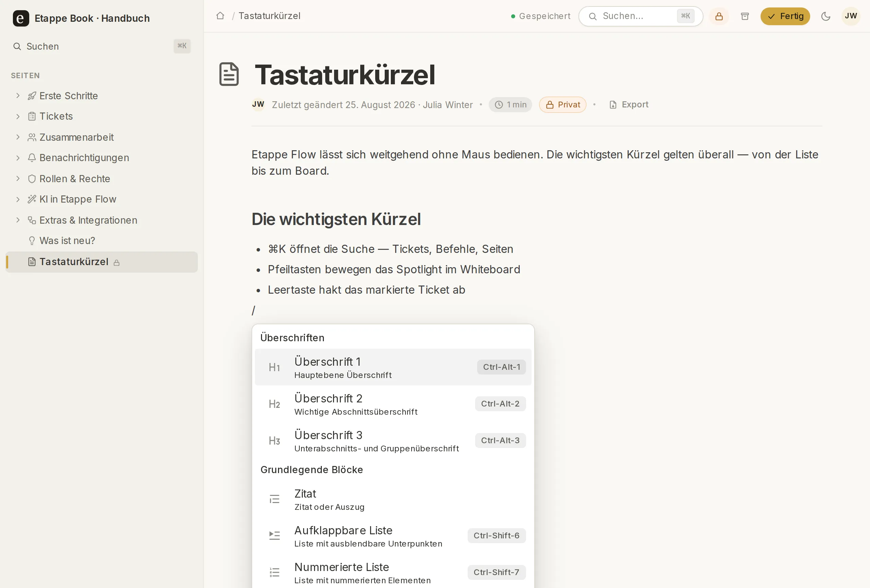Click the shield icon for Rollen & Rechte

[x=32, y=179]
